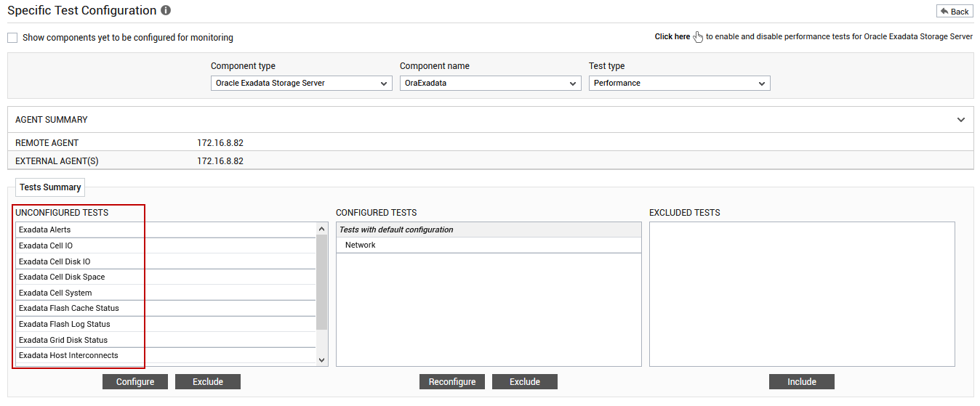Go back using the Back button
Image resolution: width=980 pixels, height=406 pixels.
[x=955, y=11]
